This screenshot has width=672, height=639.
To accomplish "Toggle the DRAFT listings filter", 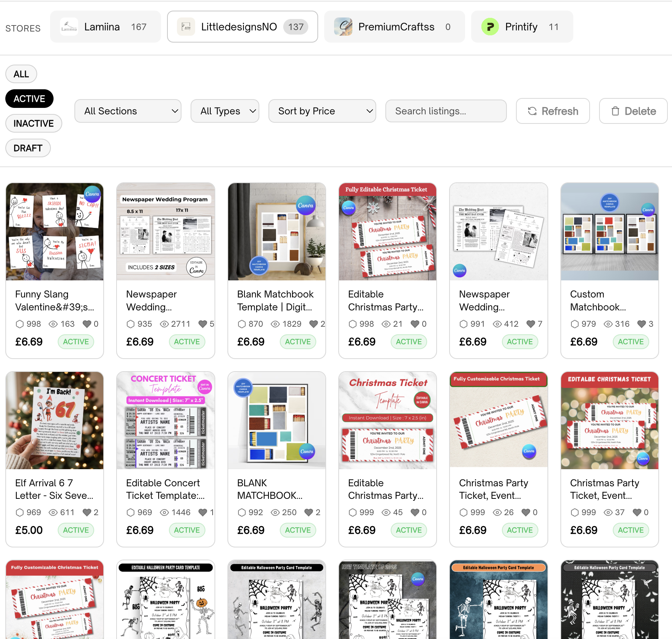I will point(28,148).
